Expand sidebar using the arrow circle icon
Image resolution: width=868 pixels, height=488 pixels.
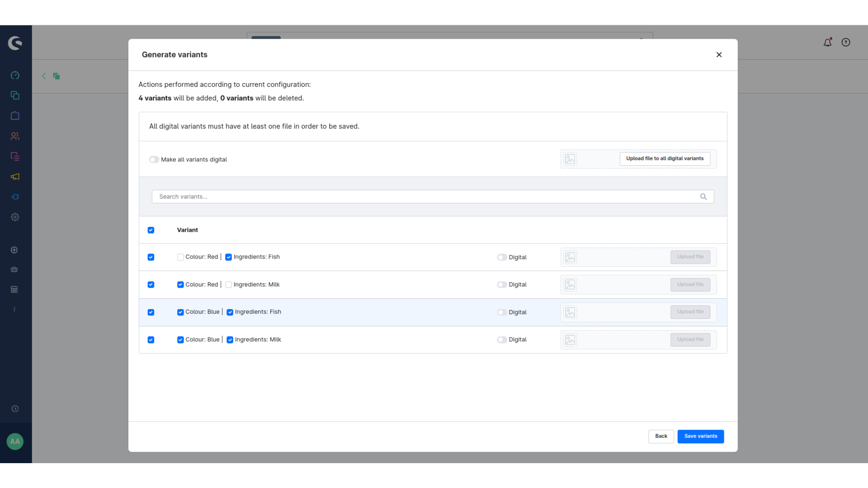(15, 409)
